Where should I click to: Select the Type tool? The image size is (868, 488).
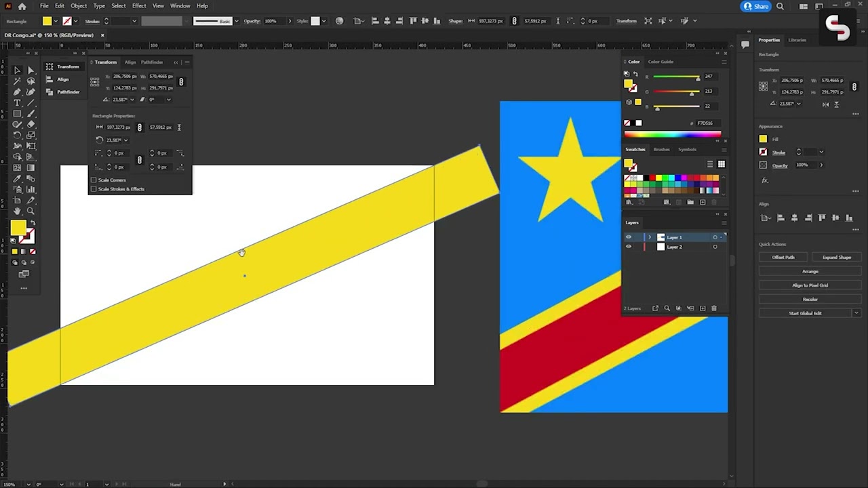17,103
